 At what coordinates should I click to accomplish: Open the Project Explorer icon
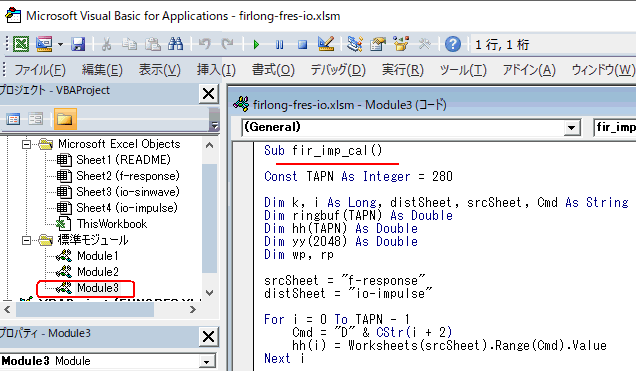355,44
